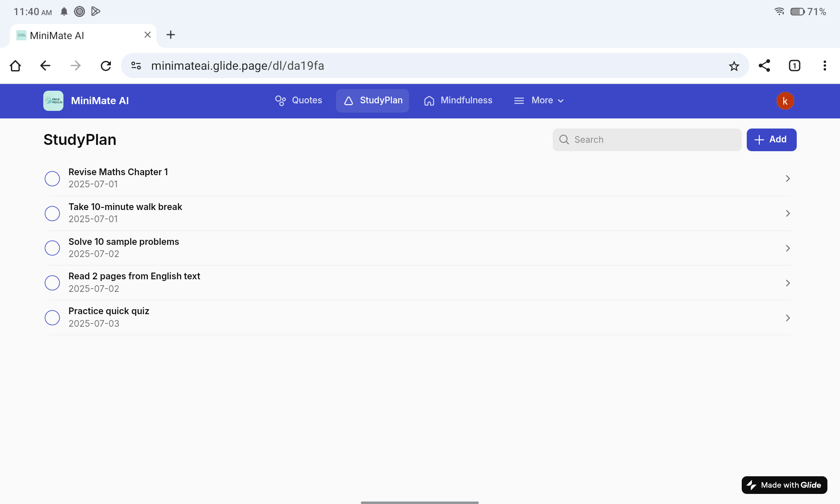The height and width of the screenshot is (504, 840).
Task: Mark 'Revise Maths Chapter 1' as complete
Action: tap(52, 178)
